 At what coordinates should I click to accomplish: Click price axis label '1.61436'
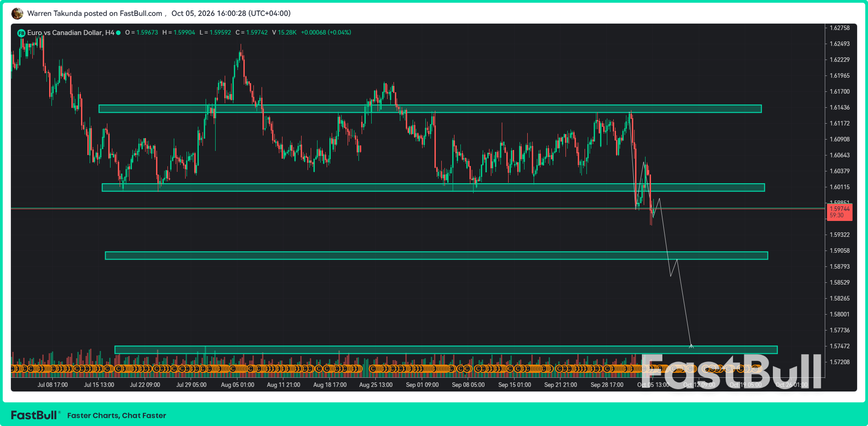pos(840,108)
